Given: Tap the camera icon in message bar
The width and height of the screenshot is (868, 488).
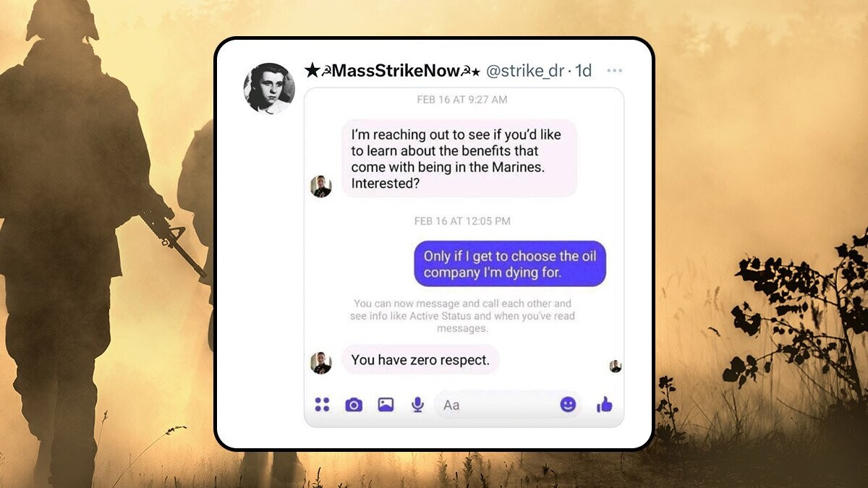Looking at the screenshot, I should [x=354, y=405].
